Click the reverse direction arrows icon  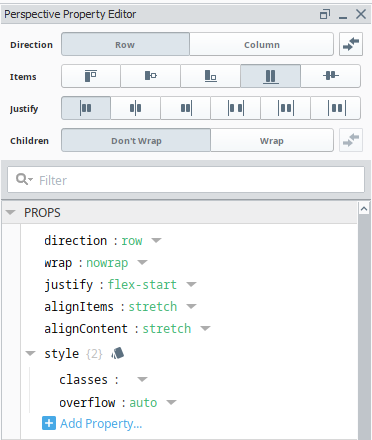pyautogui.click(x=351, y=44)
